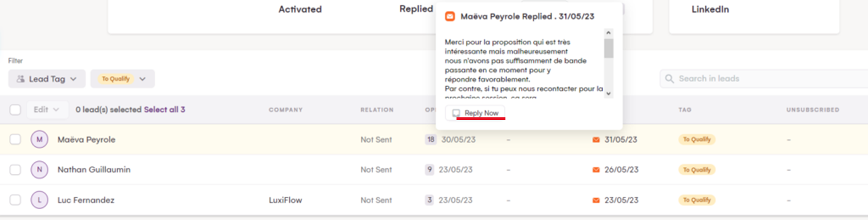This screenshot has height=220, width=868.
Task: Click Luc Fernandez's avatar circle
Action: (39, 200)
